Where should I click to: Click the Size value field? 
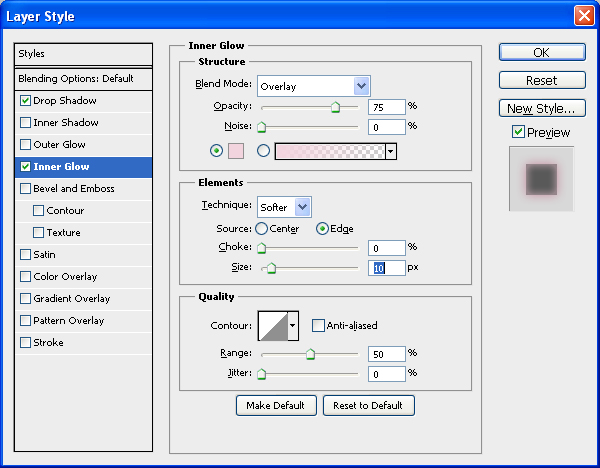386,268
